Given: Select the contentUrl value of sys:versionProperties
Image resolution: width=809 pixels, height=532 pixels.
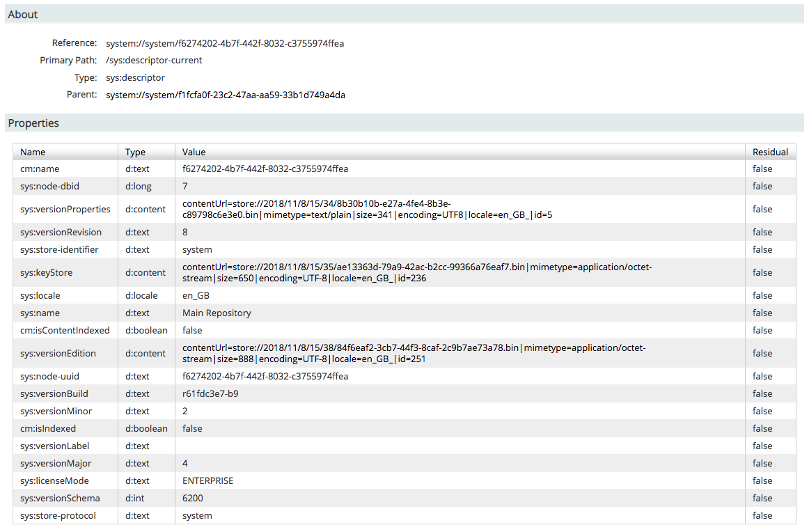Looking at the screenshot, I should point(368,210).
